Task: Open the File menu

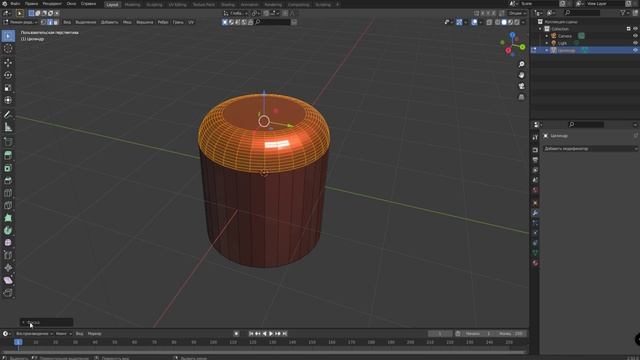Action: pyautogui.click(x=15, y=4)
